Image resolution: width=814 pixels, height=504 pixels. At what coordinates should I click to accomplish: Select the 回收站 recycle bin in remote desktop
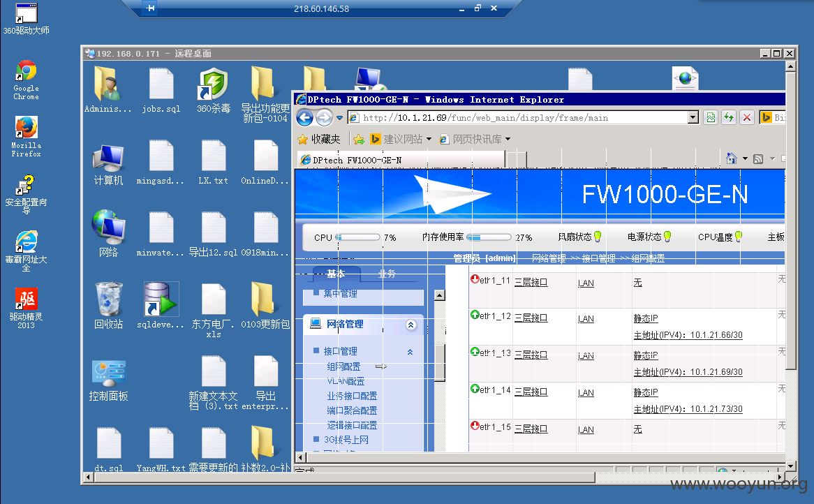pos(108,306)
